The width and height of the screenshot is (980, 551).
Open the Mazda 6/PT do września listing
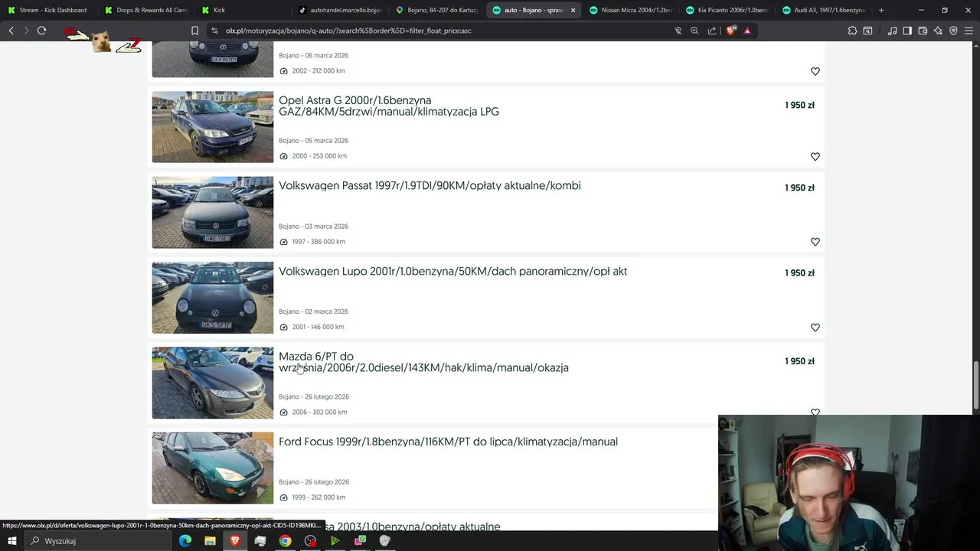(x=423, y=362)
